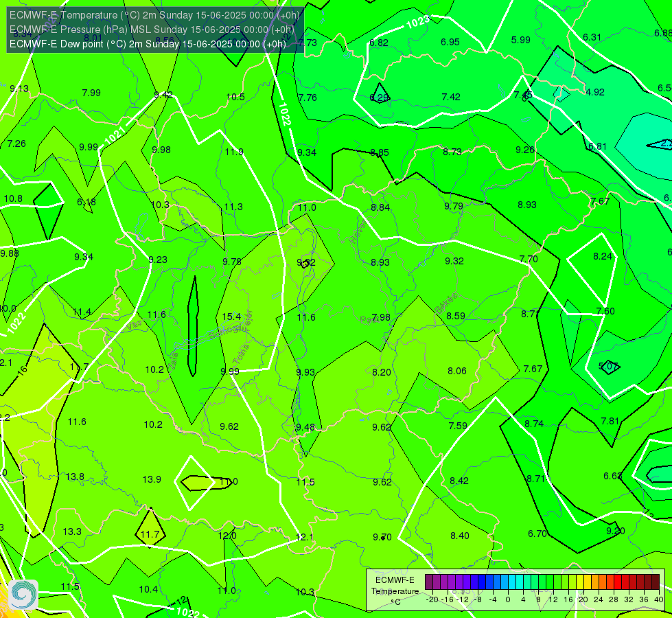The height and width of the screenshot is (618, 672).
Task: Click the 9.26 temperature value
Action: pos(525,150)
